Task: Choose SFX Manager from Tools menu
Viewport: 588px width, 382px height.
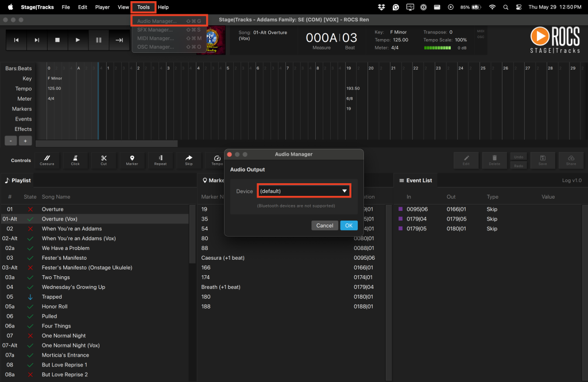Action: pyautogui.click(x=169, y=30)
